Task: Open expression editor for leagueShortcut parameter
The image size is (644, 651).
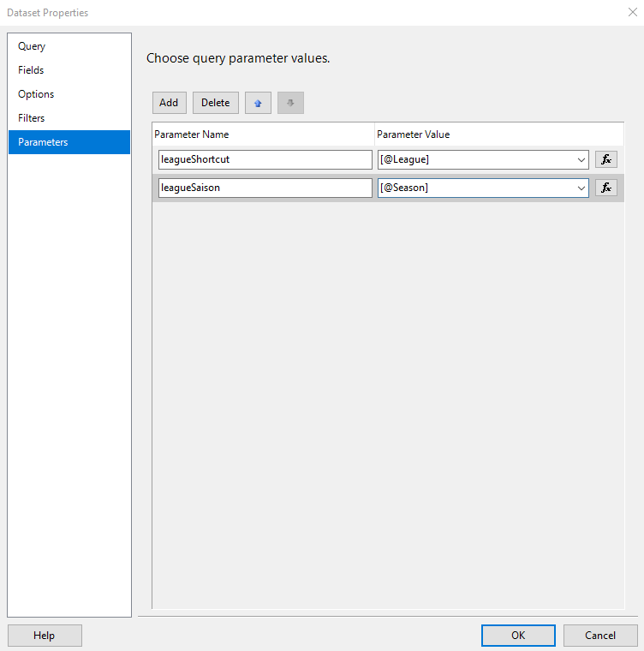Action: (605, 159)
